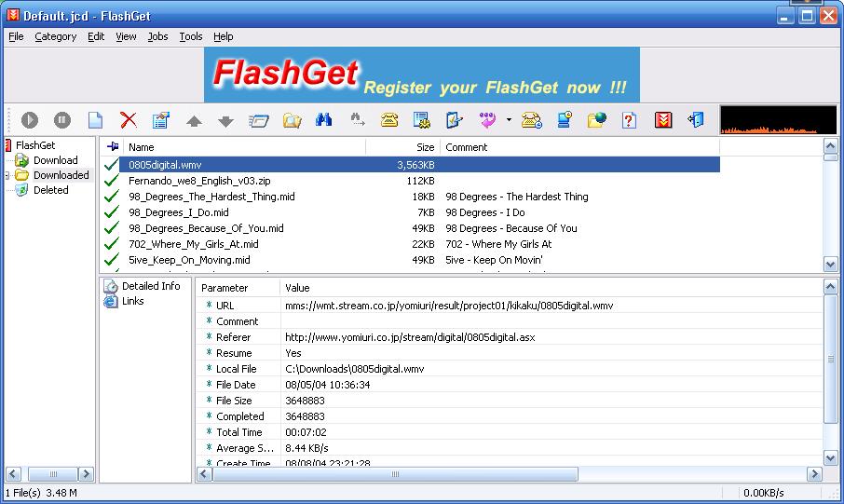The image size is (844, 504).
Task: Open the dropdown arrow beside the purple icon
Action: pos(509,119)
